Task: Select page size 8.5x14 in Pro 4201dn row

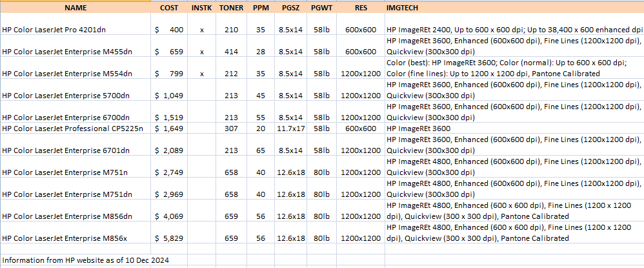Action: point(290,24)
